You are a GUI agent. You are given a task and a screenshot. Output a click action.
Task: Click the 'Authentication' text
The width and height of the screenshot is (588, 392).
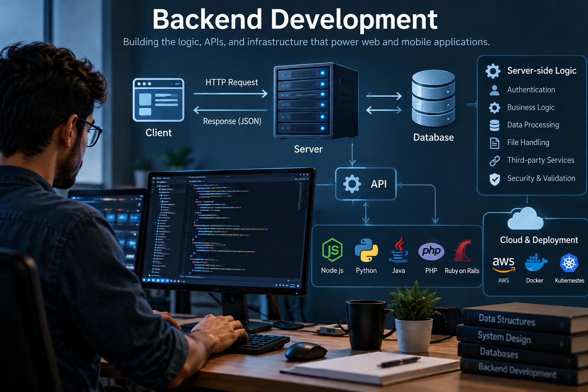[x=531, y=90]
